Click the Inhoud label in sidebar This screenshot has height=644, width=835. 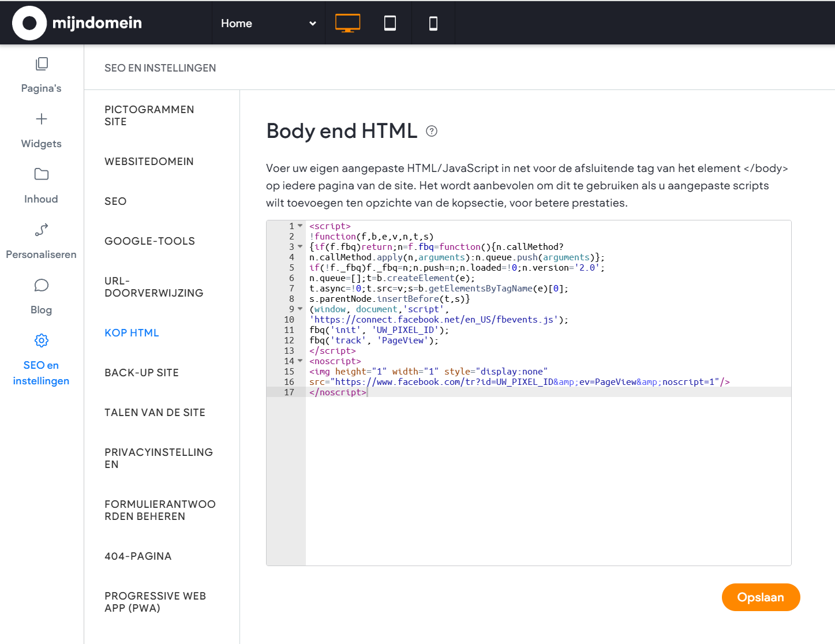click(42, 199)
